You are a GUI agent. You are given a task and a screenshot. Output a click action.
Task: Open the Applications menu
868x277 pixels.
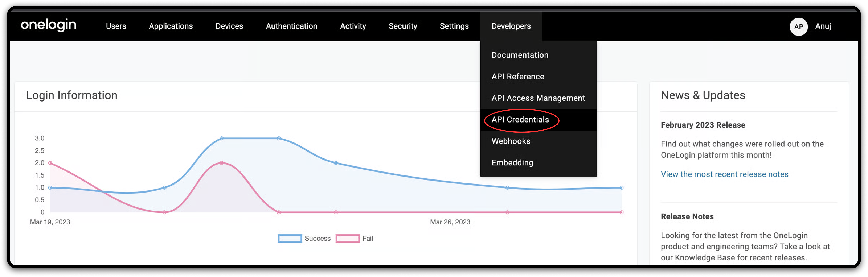pos(171,26)
